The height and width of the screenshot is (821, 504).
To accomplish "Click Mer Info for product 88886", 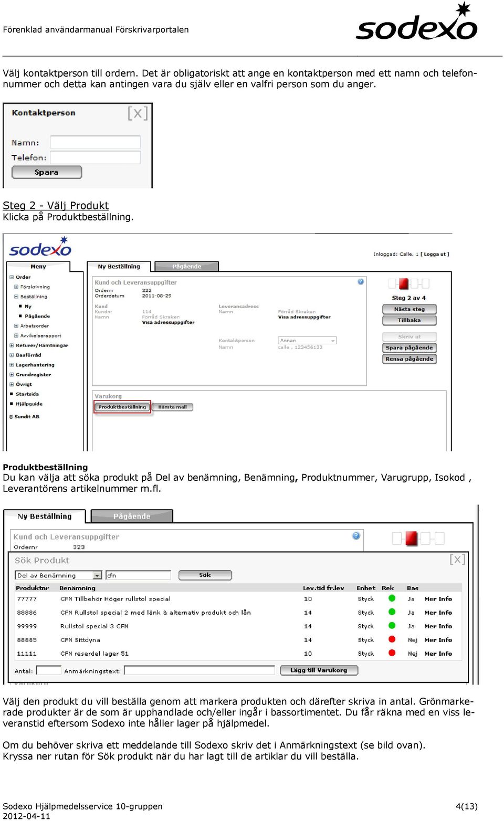I will click(438, 613).
